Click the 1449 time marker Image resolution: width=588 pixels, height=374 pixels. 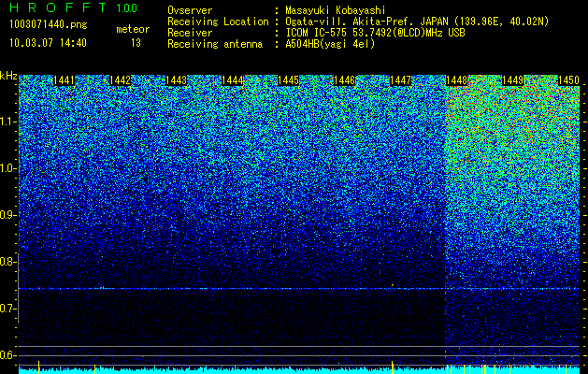tap(512, 80)
